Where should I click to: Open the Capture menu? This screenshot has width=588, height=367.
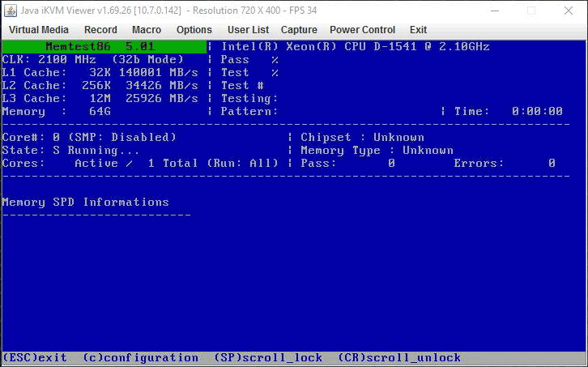[299, 30]
